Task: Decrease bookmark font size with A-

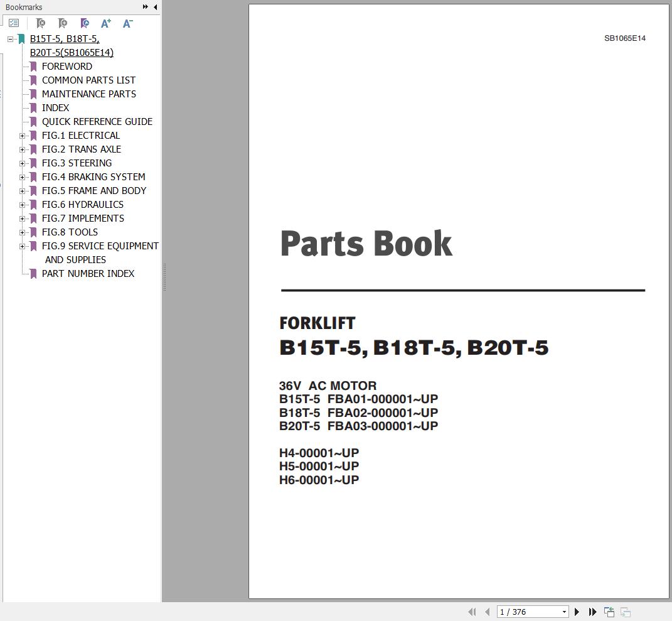Action: (128, 23)
